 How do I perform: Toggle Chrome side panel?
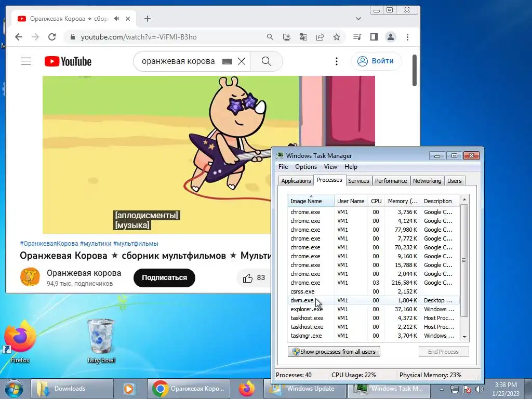(x=374, y=37)
